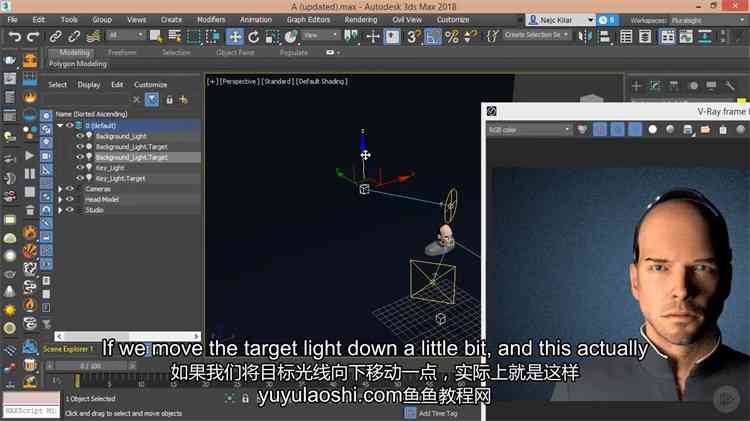The height and width of the screenshot is (421, 750).
Task: Click the Align tool icon
Action: [605, 36]
